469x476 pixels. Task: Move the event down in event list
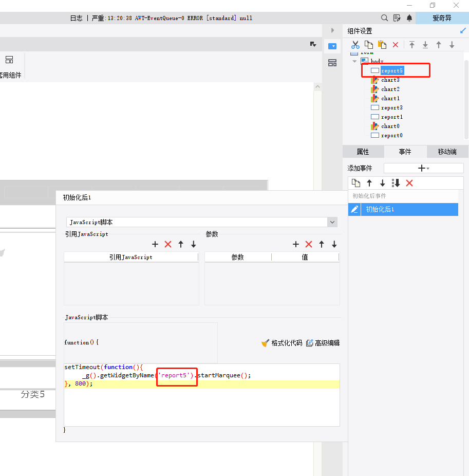383,183
